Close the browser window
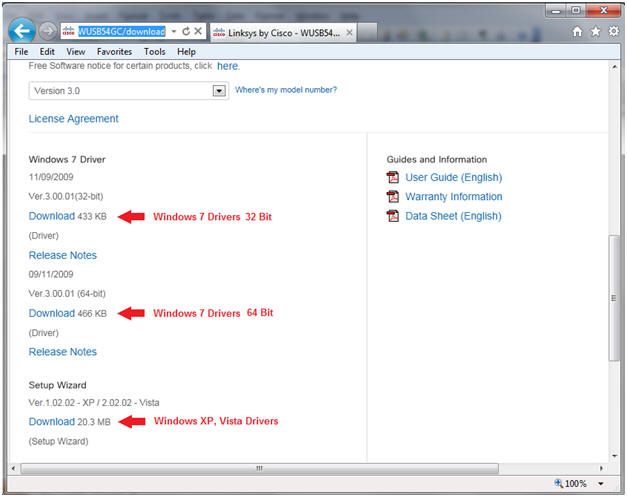Screen dimensions: 627x497 604,11
